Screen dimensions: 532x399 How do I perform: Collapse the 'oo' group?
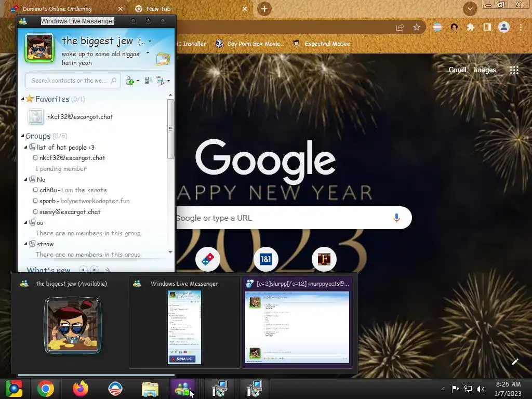26,222
